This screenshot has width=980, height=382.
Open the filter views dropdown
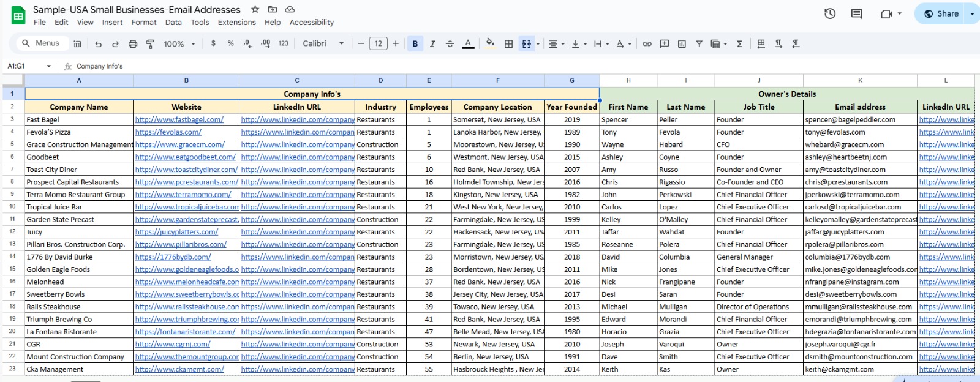coord(718,44)
